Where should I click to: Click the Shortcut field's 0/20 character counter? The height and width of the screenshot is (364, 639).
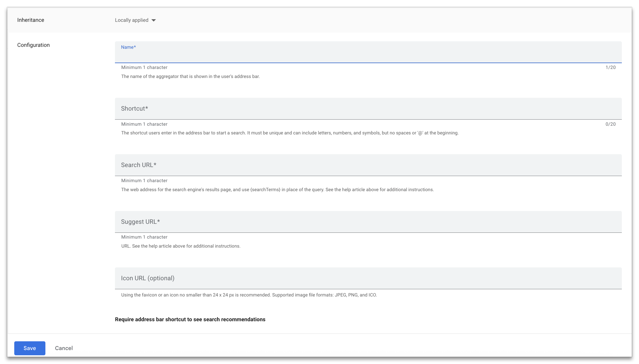(x=610, y=124)
